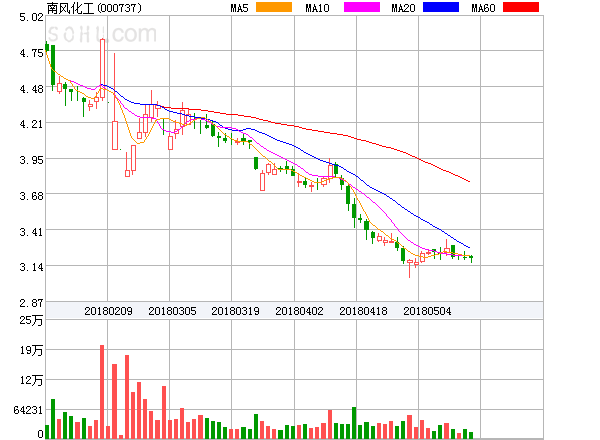Click the MA60 legend label
The image size is (600, 440).
[483, 8]
